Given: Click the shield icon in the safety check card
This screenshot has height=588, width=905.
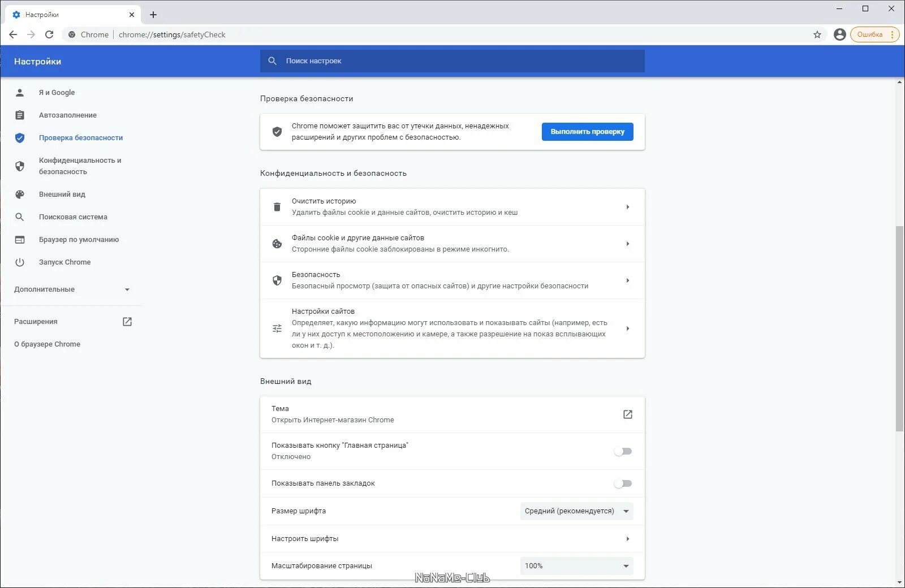Looking at the screenshot, I should click(277, 132).
